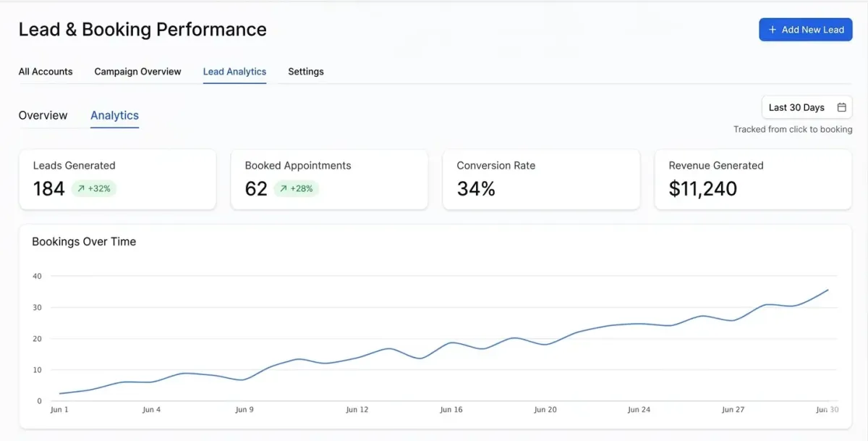
Task: Open the Last 30 Days date dropdown
Action: click(x=807, y=107)
